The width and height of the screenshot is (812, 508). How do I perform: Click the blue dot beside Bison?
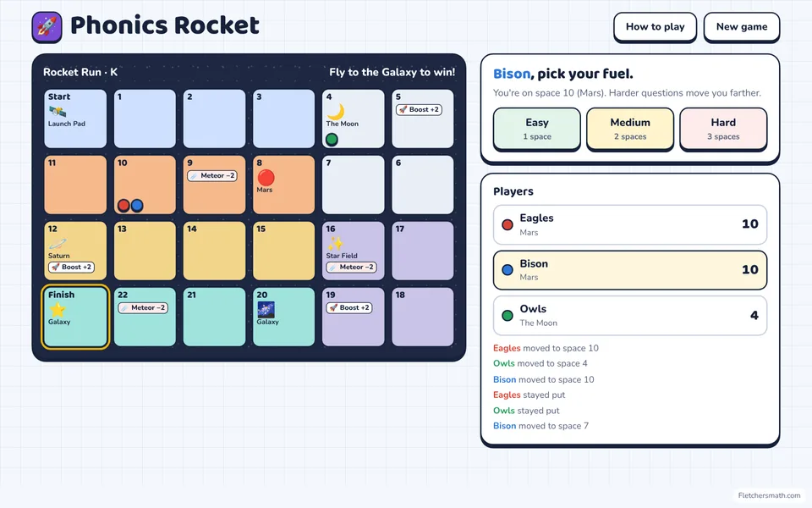(507, 269)
